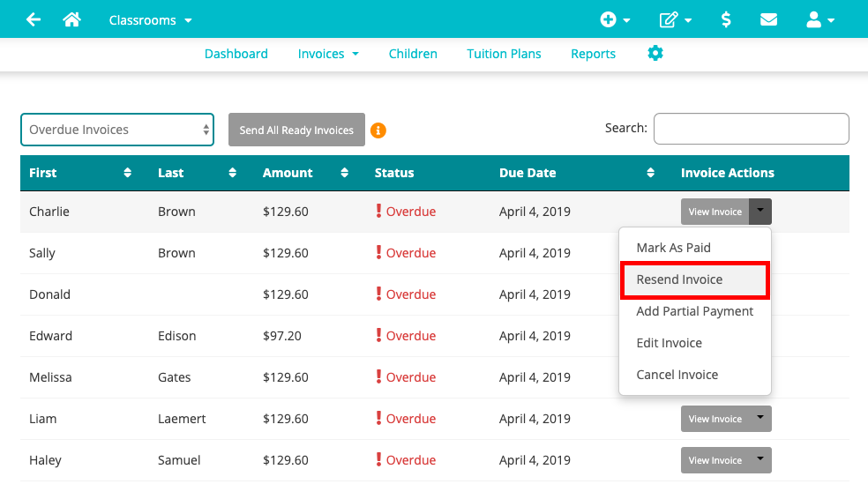This screenshot has width=868, height=484.
Task: Collapse the dropdown caret for Charlie's invoice
Action: coord(760,212)
